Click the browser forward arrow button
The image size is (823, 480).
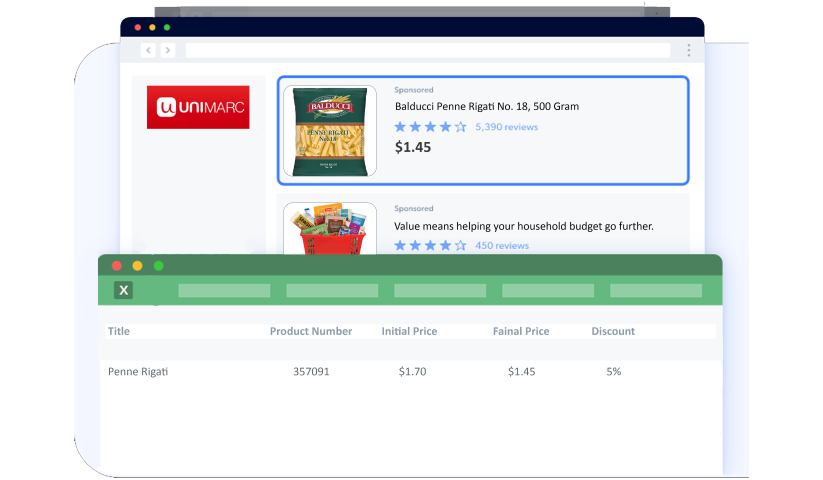pyautogui.click(x=168, y=50)
